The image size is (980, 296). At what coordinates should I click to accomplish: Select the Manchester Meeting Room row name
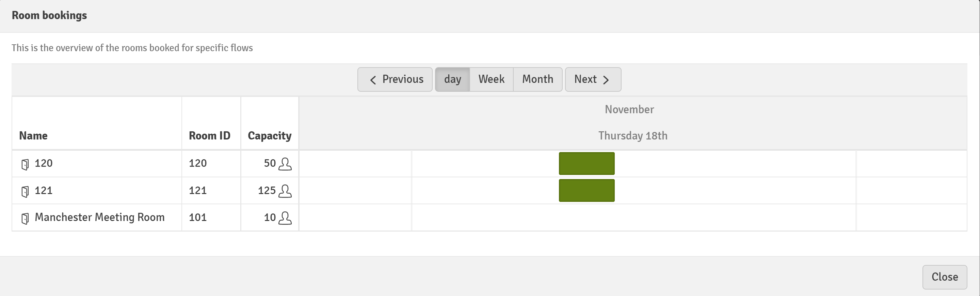[100, 217]
